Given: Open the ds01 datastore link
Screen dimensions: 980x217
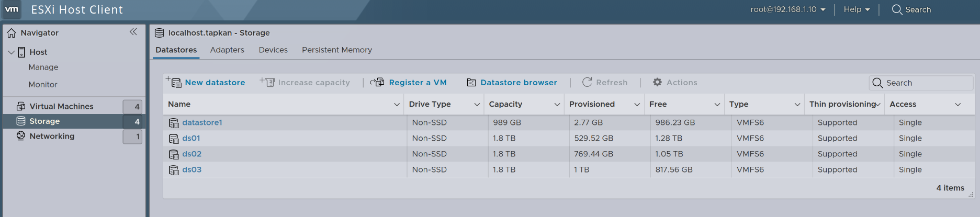Looking at the screenshot, I should tap(191, 138).
